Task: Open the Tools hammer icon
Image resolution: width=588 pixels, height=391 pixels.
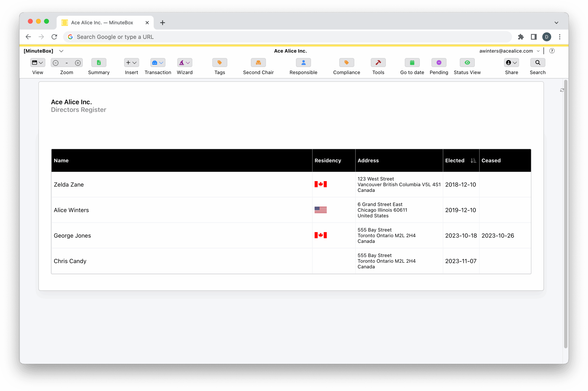Action: [378, 63]
